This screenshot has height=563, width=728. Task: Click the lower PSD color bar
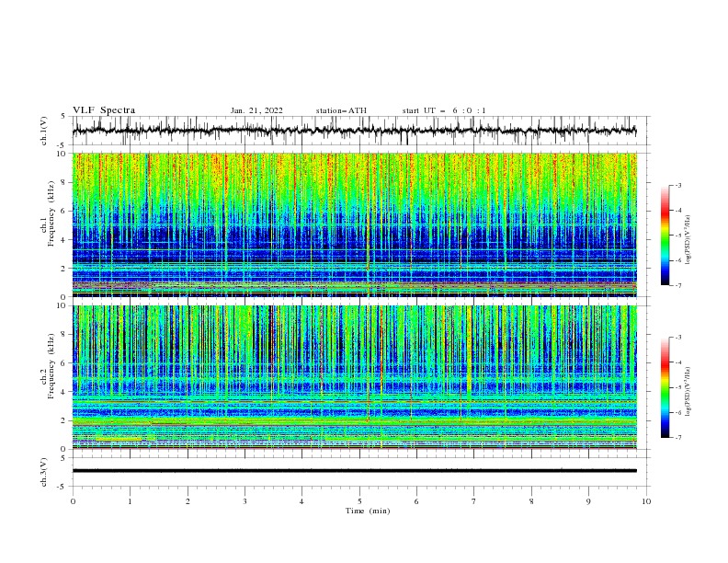[665, 387]
